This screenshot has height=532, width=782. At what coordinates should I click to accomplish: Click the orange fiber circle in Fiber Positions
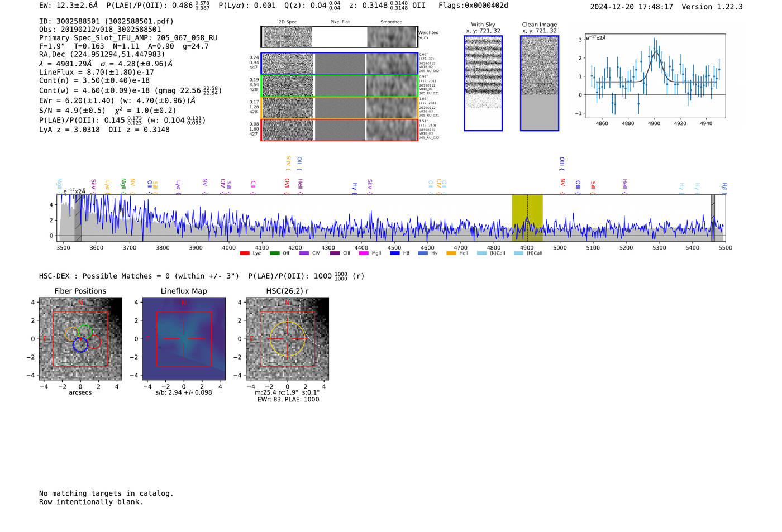pos(72,334)
